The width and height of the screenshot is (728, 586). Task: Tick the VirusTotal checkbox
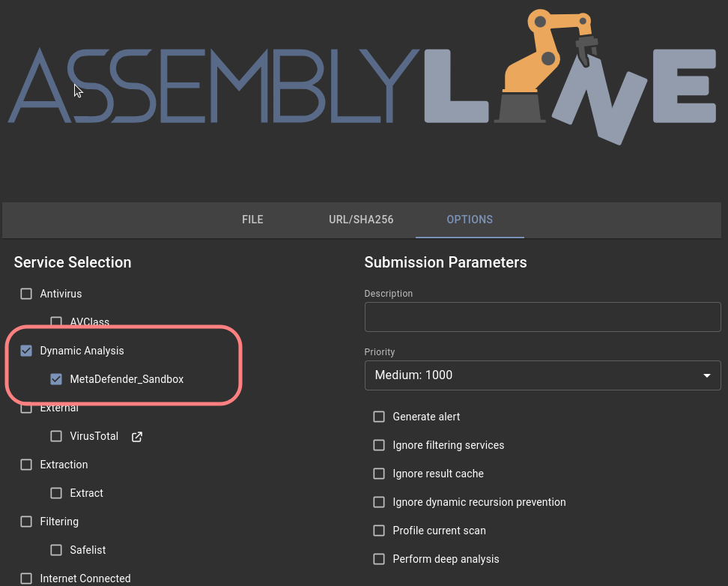[x=56, y=436]
